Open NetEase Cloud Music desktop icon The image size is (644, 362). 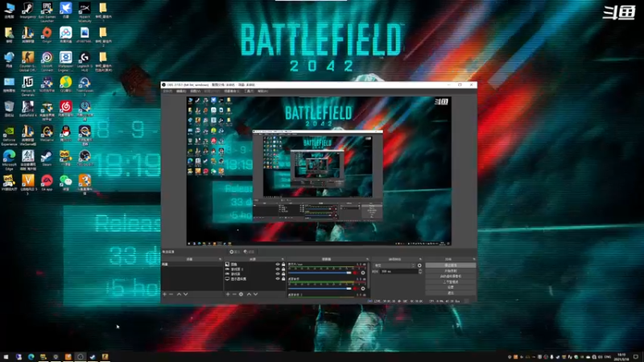point(66,109)
